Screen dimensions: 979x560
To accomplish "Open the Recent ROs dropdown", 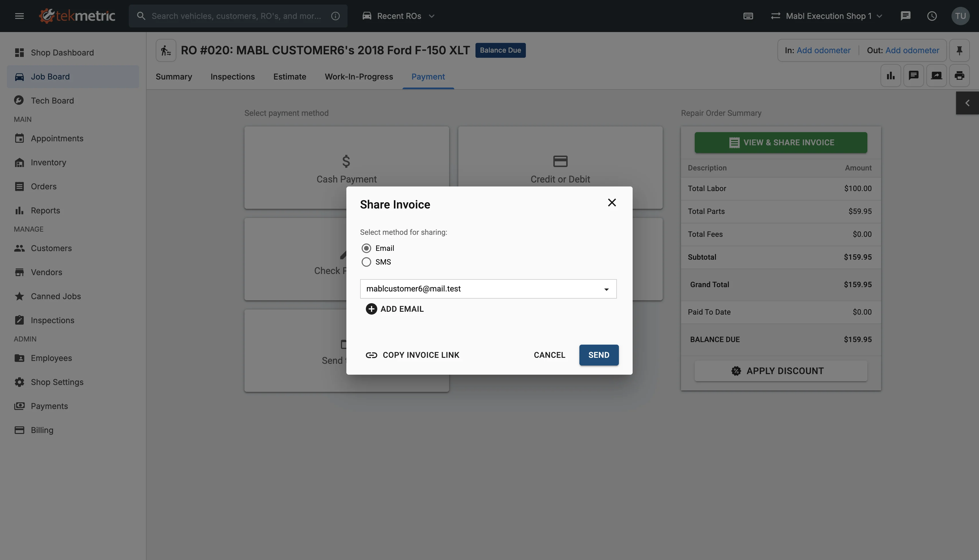I will (x=399, y=16).
